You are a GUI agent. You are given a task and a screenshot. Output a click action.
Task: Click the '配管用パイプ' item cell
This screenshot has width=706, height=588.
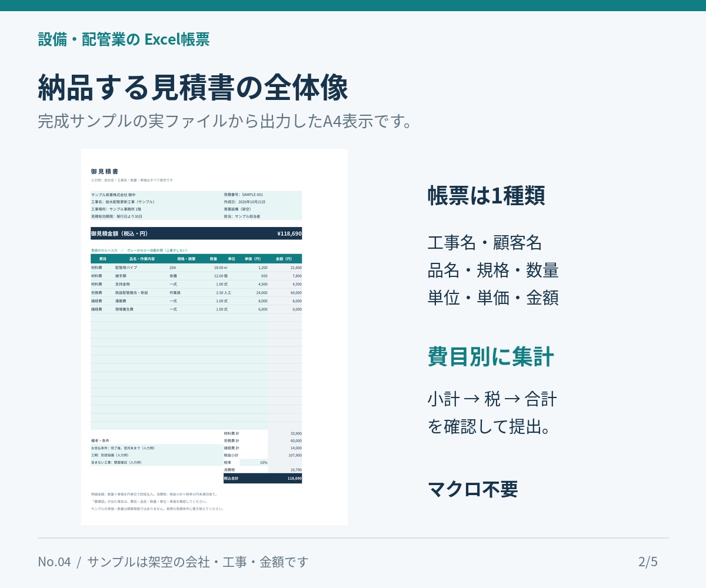[126, 268]
